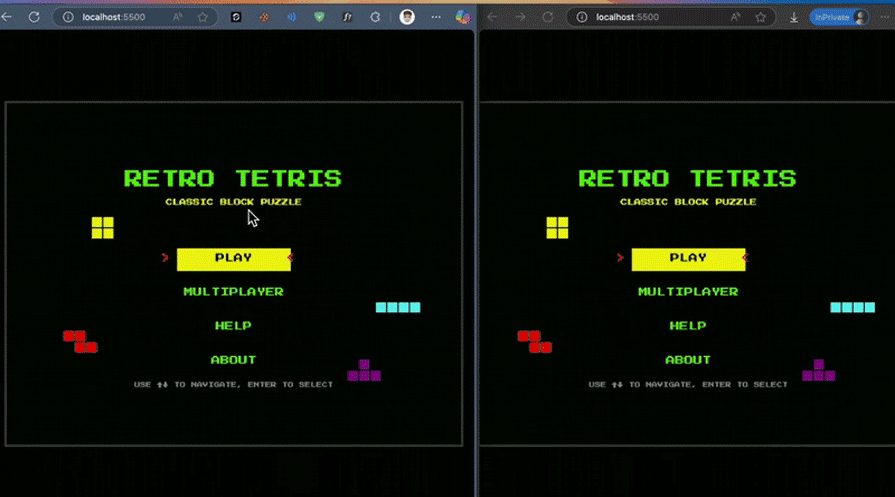Click the RETRO TETRIS title in right window

(x=688, y=178)
